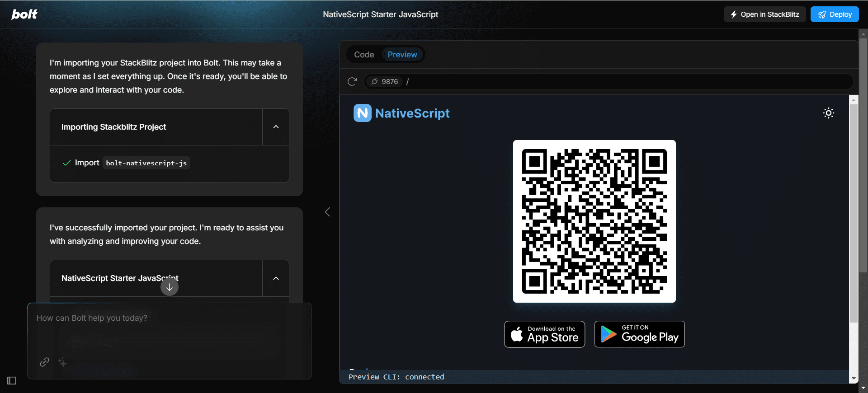Click the enhance prompt sparkle icon
Screen dimensions: 868x393
tap(62, 362)
